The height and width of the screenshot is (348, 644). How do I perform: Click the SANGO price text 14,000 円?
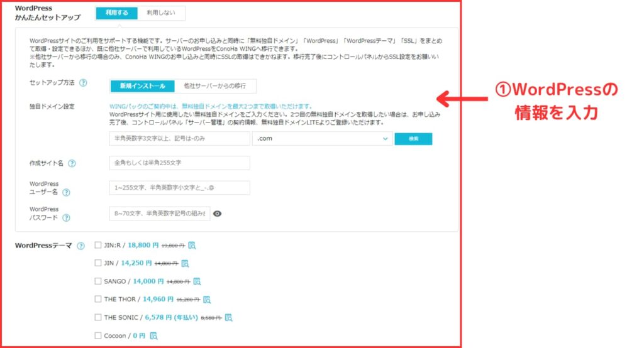click(148, 281)
